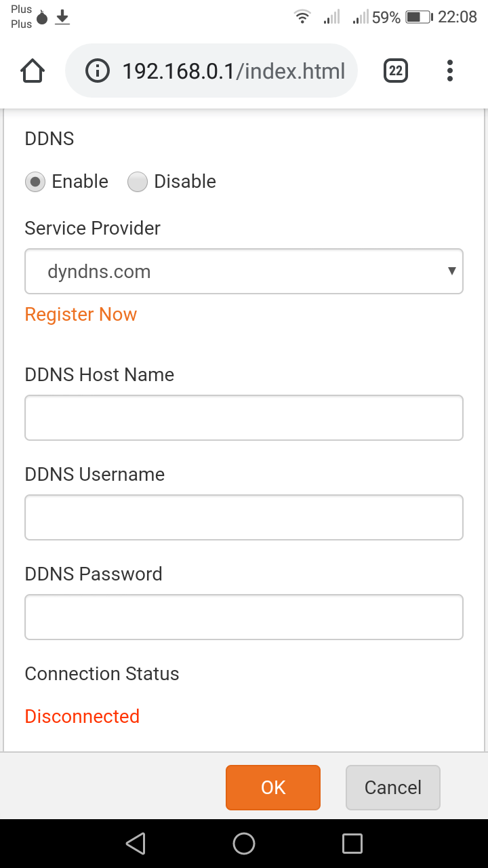Image resolution: width=488 pixels, height=868 pixels.
Task: Tap the Android back navigation button
Action: pyautogui.click(x=136, y=843)
